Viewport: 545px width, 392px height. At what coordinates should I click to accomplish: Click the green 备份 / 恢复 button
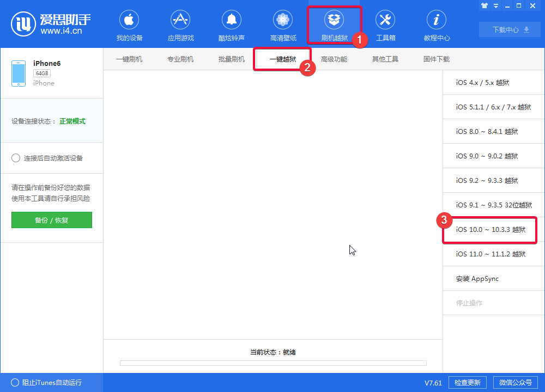pyautogui.click(x=51, y=220)
